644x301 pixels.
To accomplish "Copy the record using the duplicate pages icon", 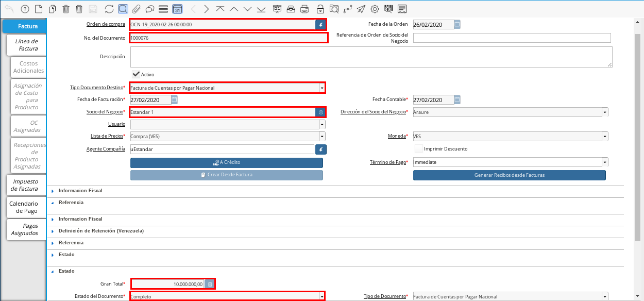I will 52,9.
